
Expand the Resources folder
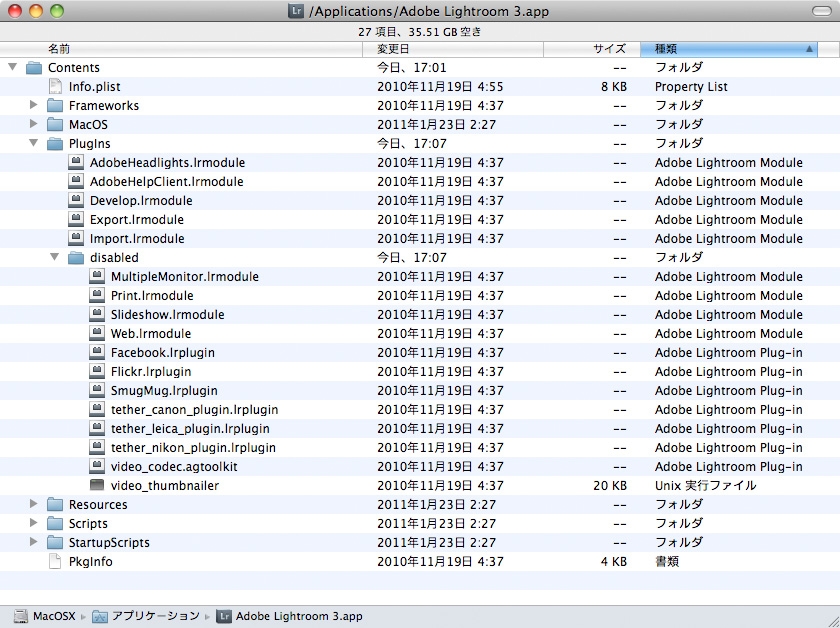34,504
